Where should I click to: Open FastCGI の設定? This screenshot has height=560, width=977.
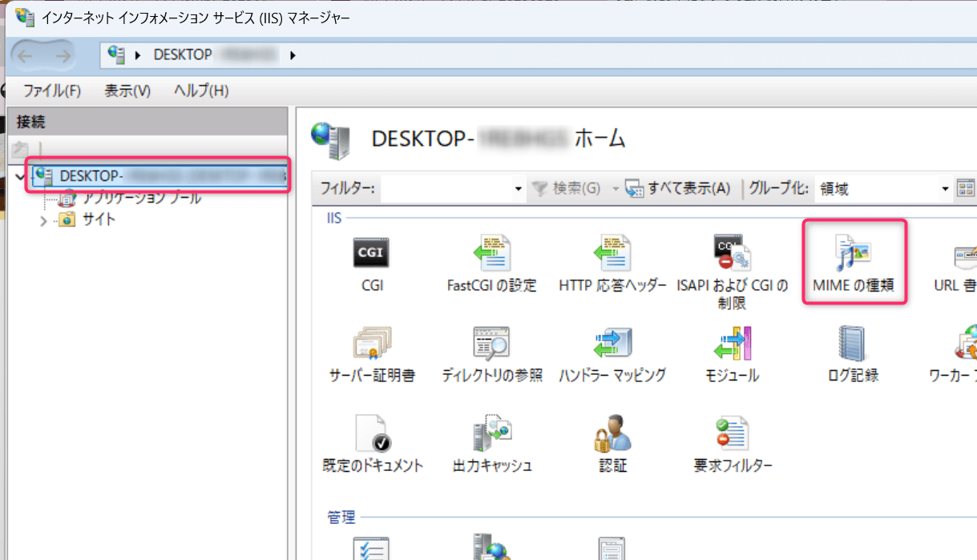(491, 260)
